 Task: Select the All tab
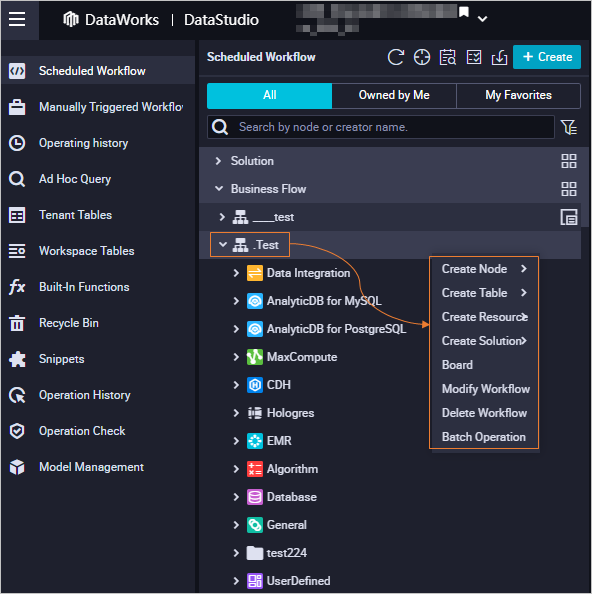[x=269, y=95]
